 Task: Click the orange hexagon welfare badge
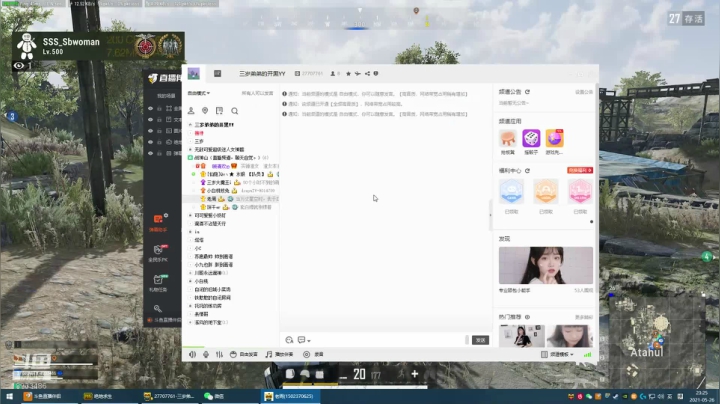[x=546, y=191]
